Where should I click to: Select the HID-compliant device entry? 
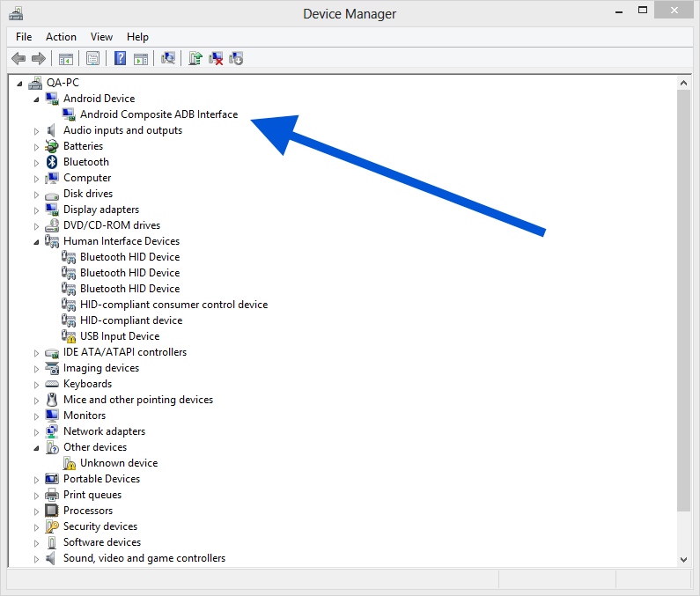pos(131,320)
